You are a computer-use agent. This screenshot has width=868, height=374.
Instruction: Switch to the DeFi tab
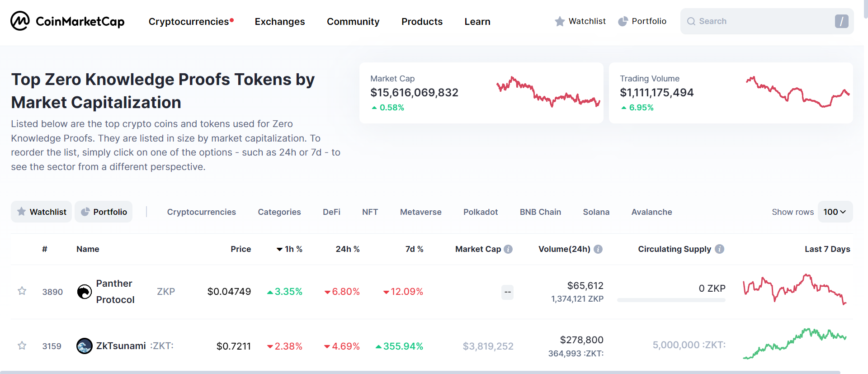[331, 212]
